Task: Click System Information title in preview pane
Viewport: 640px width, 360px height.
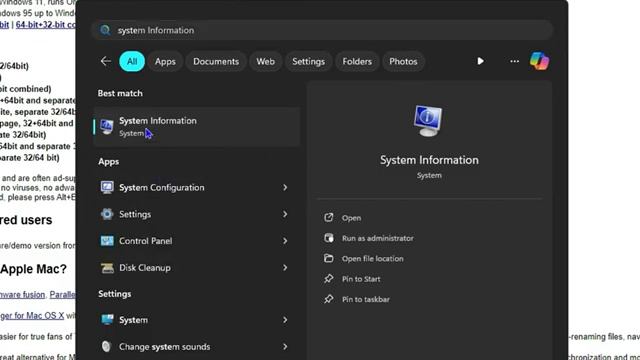Action: click(429, 160)
